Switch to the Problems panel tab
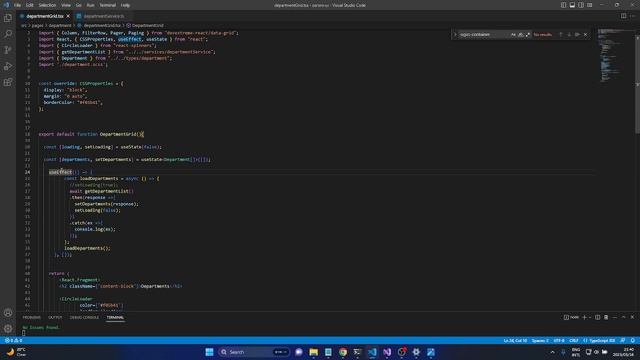Image resolution: width=640 pixels, height=360 pixels. pos(31,317)
